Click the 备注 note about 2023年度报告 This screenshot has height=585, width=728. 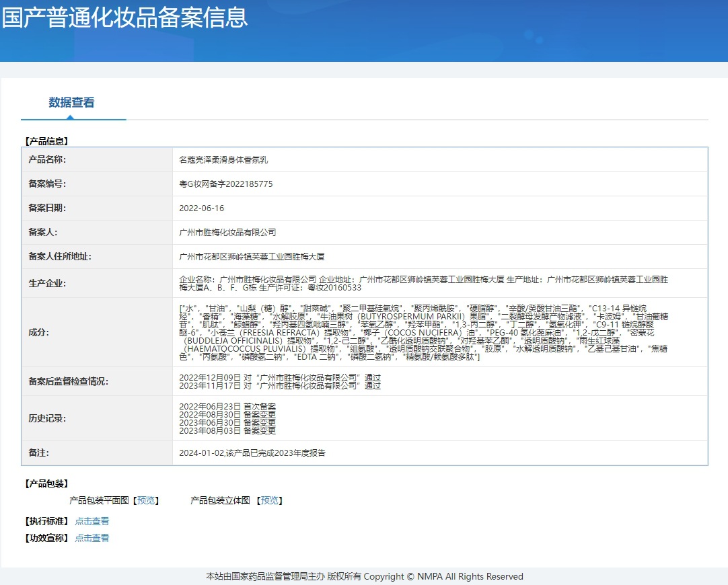pyautogui.click(x=252, y=453)
